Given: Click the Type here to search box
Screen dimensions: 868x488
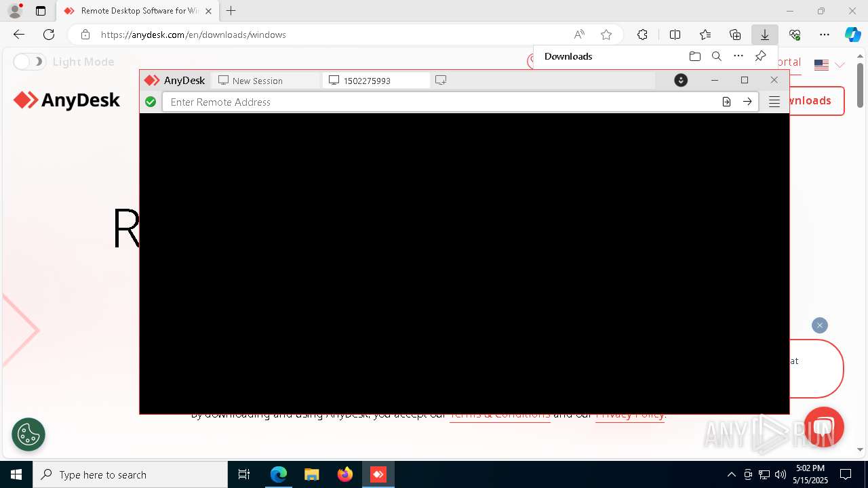Looking at the screenshot, I should (x=130, y=474).
